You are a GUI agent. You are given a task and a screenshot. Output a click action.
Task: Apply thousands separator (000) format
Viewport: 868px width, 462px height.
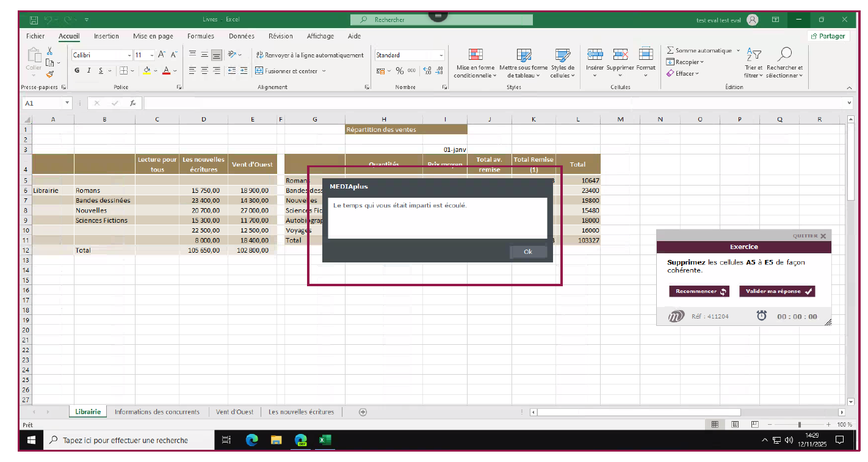coord(412,71)
